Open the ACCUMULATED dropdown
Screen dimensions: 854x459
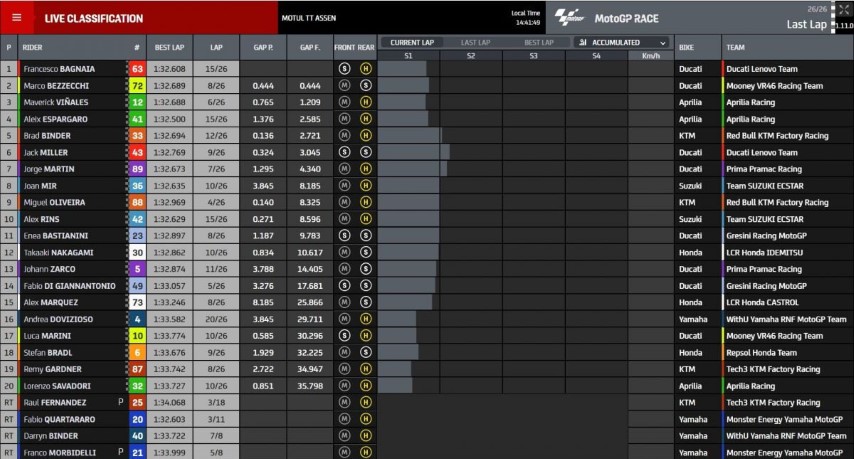623,42
